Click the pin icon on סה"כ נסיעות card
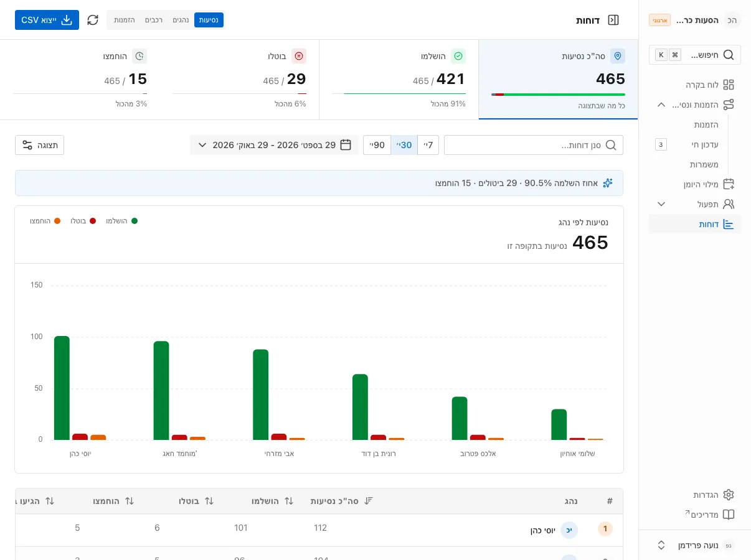751x560 pixels. tap(618, 56)
